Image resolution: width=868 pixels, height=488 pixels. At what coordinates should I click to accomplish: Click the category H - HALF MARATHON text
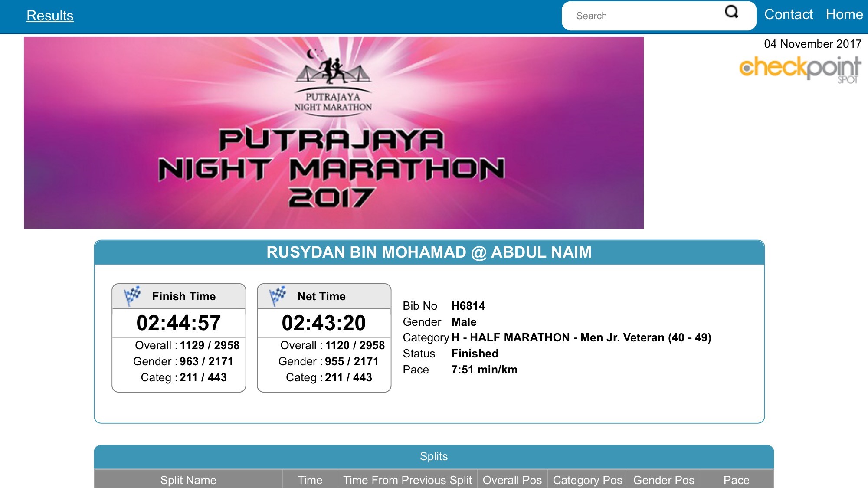click(x=581, y=337)
